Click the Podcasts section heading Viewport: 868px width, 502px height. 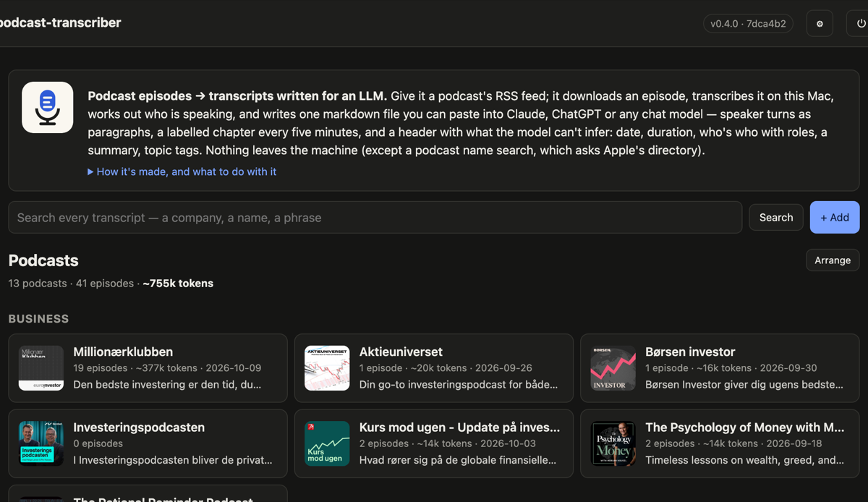[x=43, y=260]
